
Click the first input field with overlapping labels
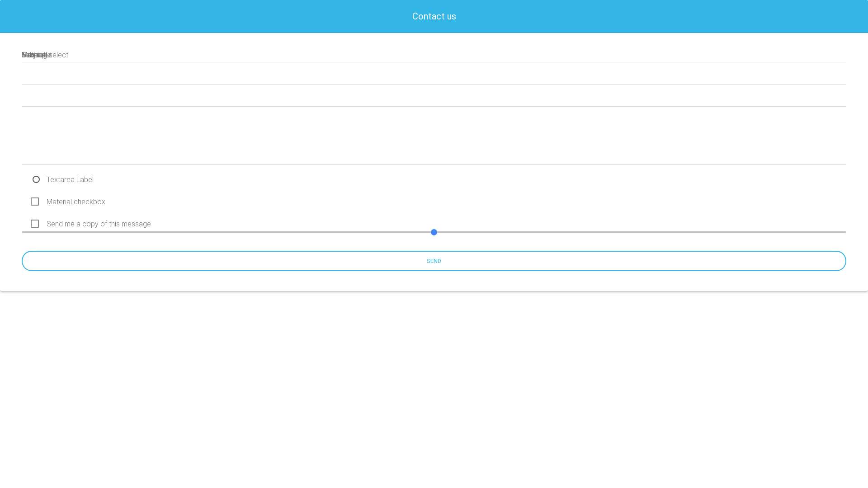(x=434, y=55)
